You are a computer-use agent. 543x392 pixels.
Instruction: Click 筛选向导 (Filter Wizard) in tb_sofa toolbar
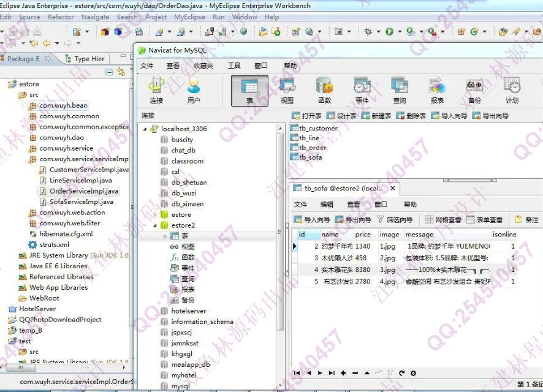(395, 220)
